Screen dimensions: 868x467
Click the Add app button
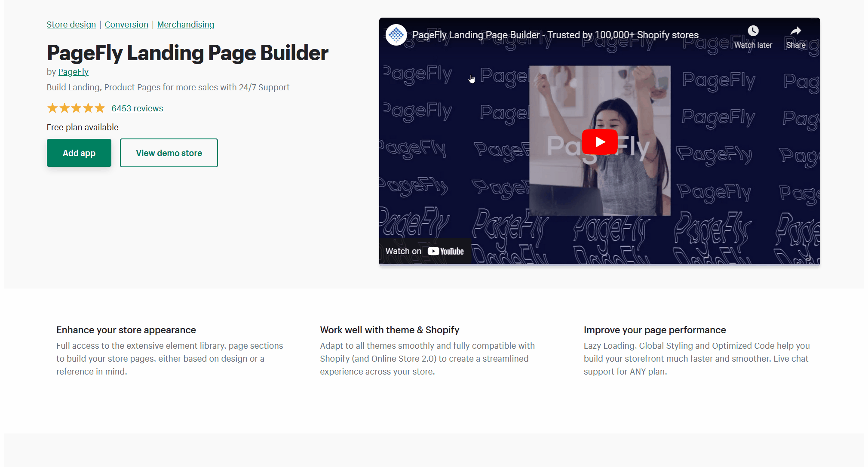pos(79,153)
